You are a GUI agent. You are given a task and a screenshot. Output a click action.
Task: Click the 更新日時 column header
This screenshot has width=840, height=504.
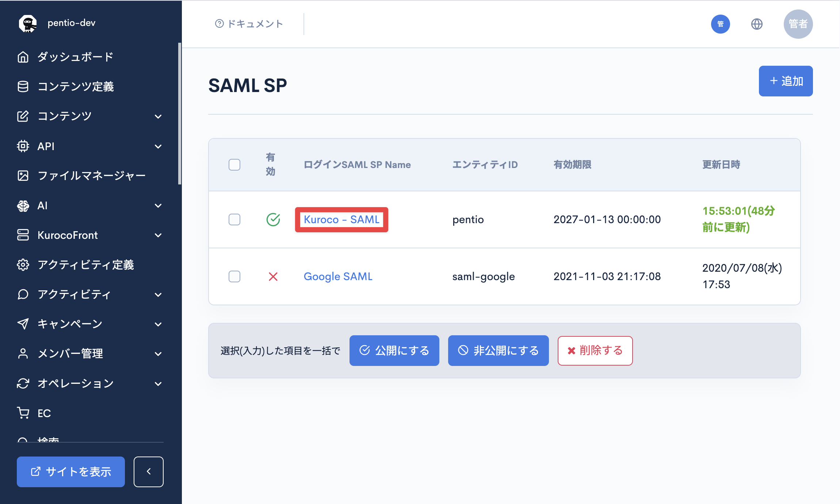(x=721, y=165)
